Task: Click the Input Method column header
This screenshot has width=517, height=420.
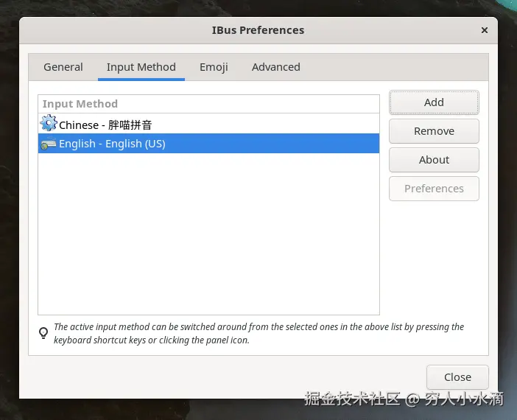Action: click(208, 104)
